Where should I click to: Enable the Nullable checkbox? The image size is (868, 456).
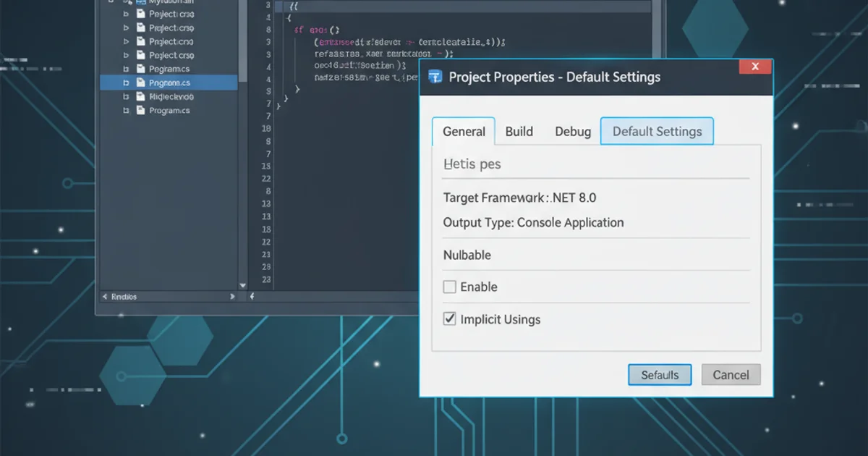(x=449, y=287)
